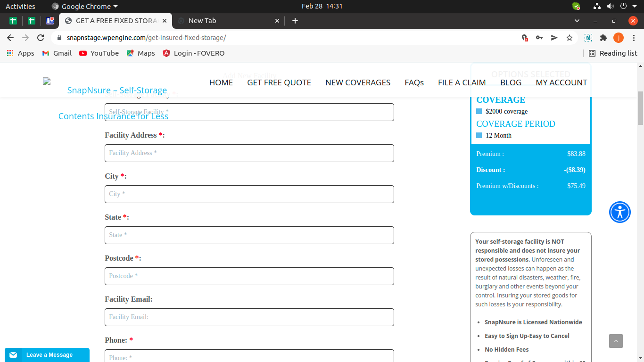Go to FILE A CLAIM page
The image size is (644, 362).
(x=462, y=82)
